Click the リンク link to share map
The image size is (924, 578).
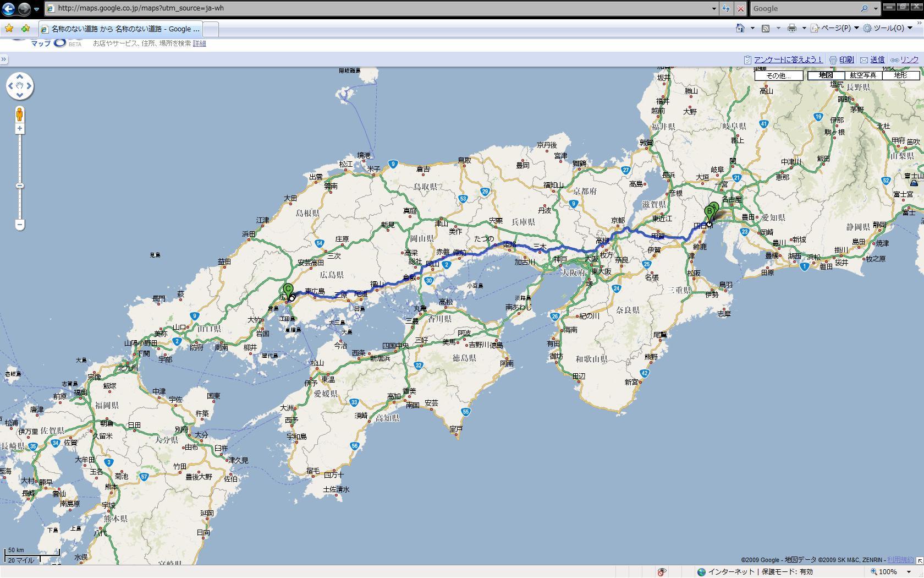909,59
